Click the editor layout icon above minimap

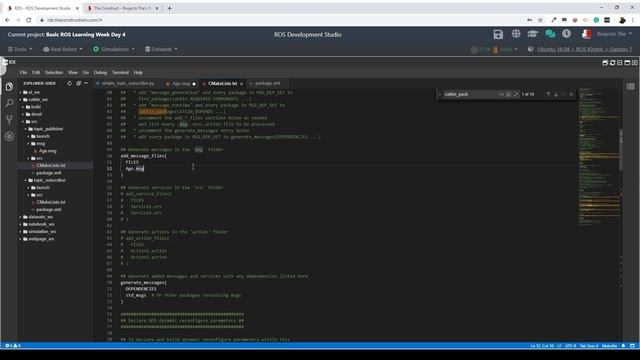coord(631,86)
